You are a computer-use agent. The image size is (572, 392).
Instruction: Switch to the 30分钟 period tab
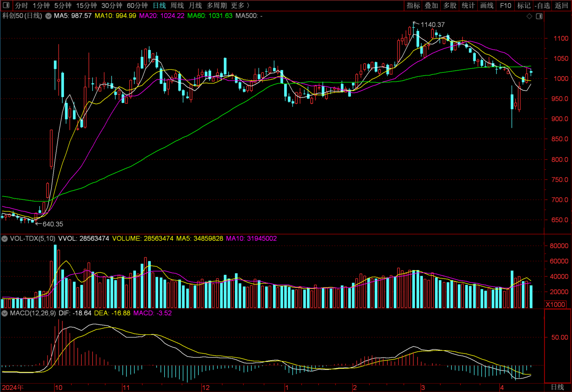point(112,6)
